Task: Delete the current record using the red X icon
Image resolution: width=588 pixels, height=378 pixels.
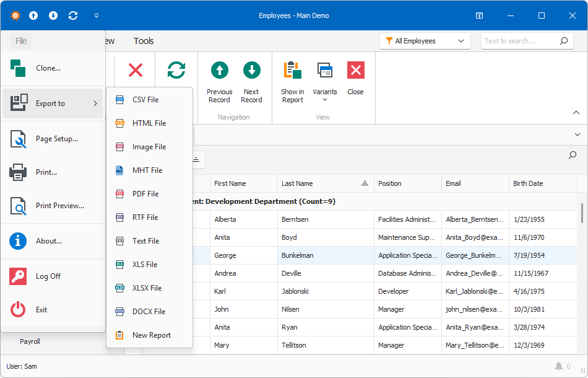Action: coord(135,70)
